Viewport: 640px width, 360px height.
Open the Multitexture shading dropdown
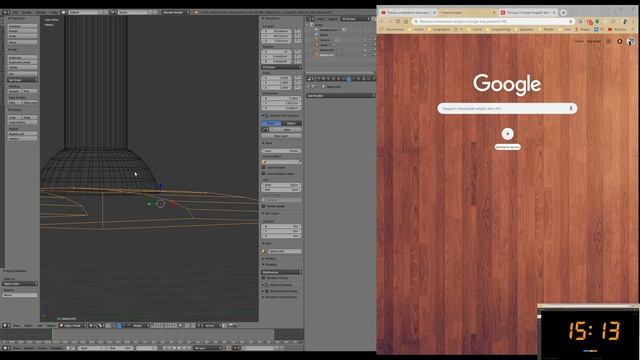click(281, 272)
